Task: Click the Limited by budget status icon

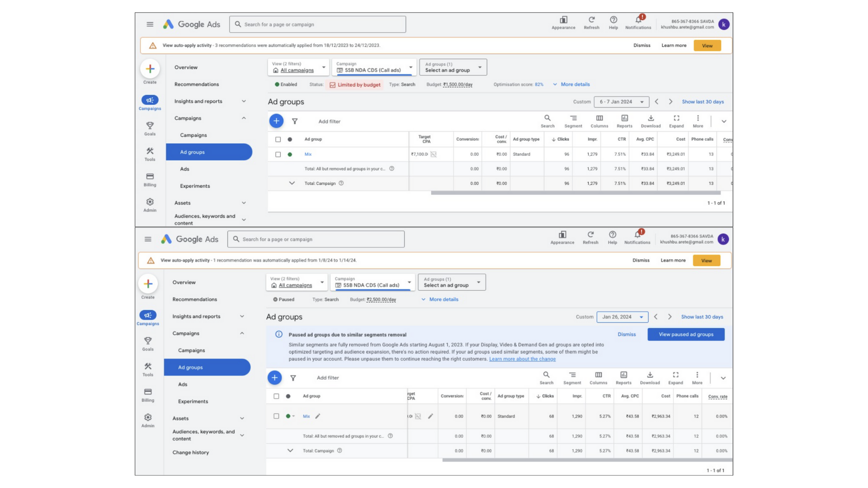Action: click(333, 85)
